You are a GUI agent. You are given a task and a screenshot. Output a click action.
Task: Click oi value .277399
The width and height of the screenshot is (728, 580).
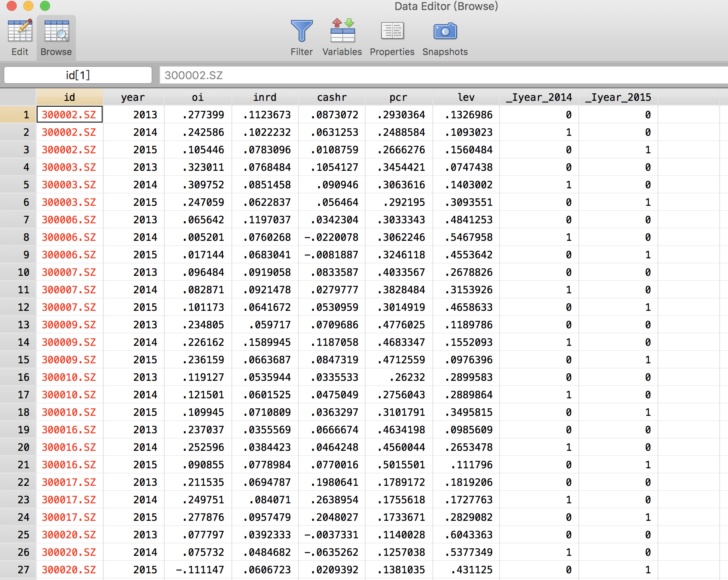click(203, 115)
